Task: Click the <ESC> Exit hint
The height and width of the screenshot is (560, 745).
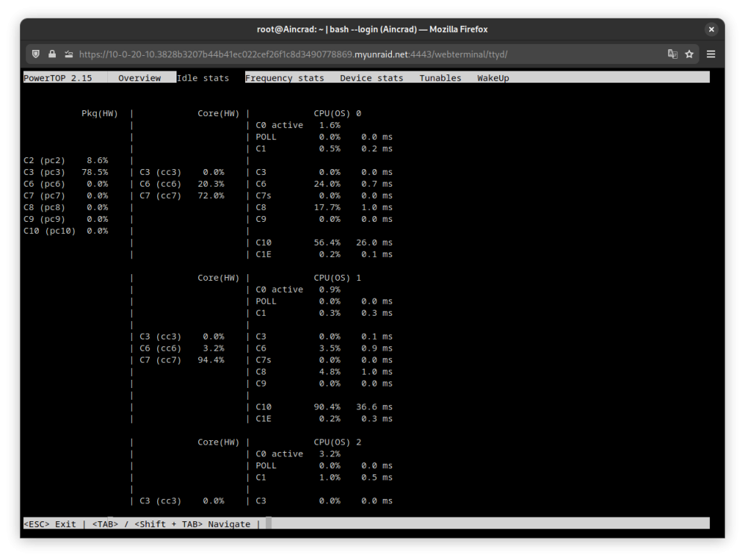Action: click(x=50, y=524)
